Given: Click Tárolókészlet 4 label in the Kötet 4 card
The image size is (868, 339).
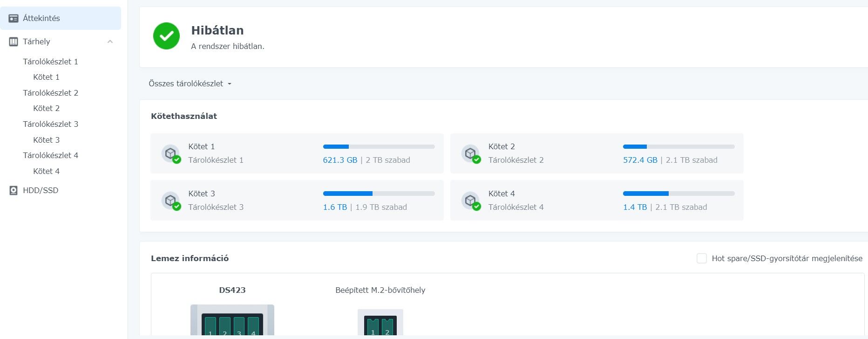Looking at the screenshot, I should (x=516, y=207).
